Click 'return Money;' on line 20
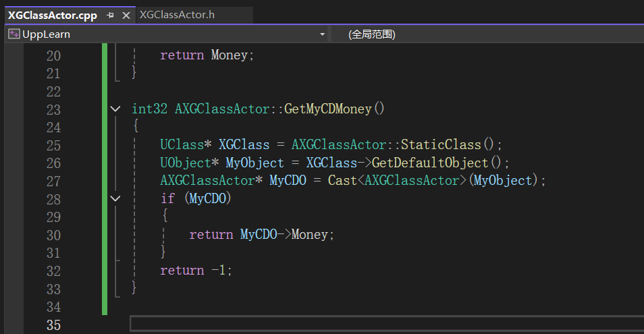644x334 pixels. point(207,55)
